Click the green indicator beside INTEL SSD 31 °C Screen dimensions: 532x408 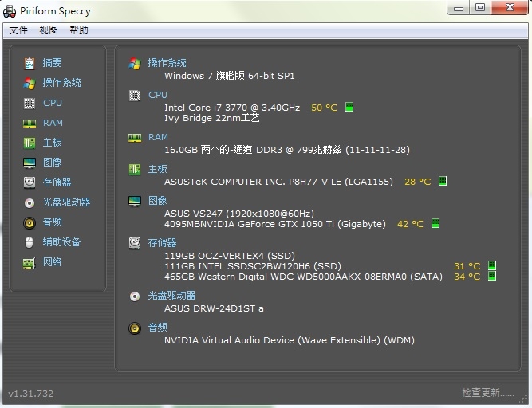coord(492,265)
